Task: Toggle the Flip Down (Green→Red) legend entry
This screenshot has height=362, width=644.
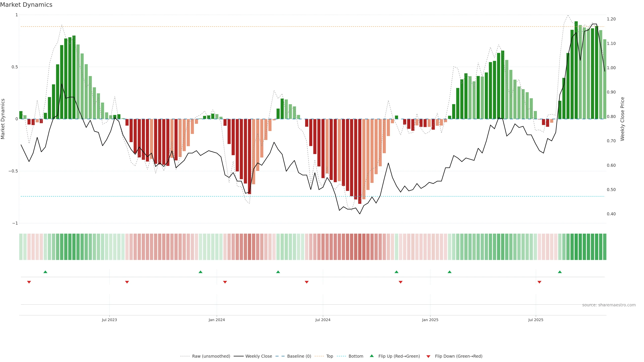Action: click(x=458, y=356)
